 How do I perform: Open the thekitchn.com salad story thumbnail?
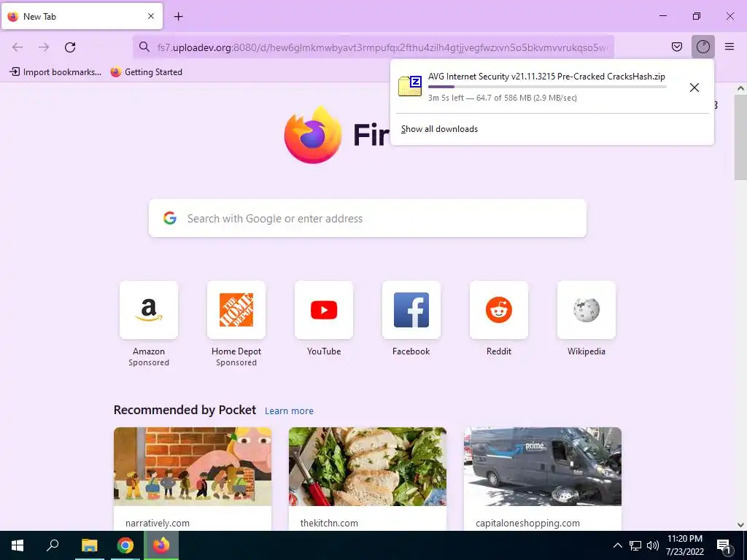(368, 466)
